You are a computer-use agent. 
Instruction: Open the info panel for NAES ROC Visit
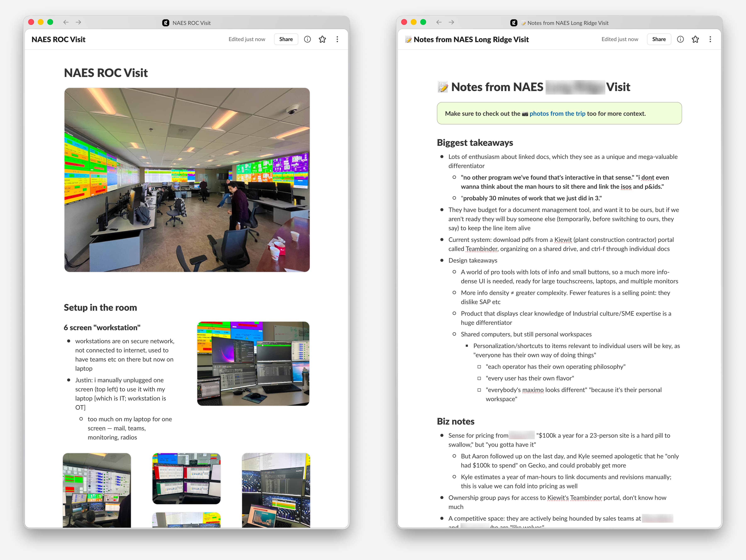point(307,39)
